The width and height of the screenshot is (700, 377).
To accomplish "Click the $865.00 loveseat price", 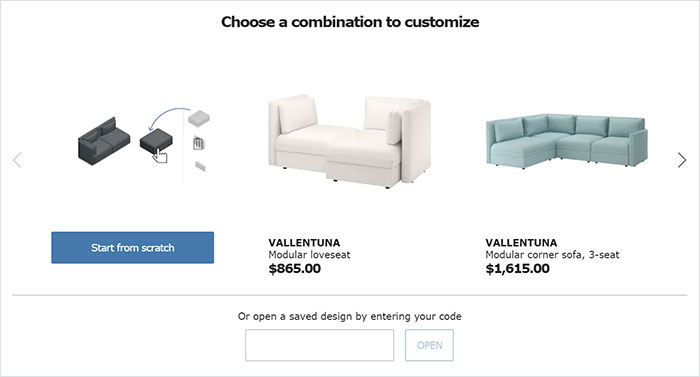I will tap(295, 268).
